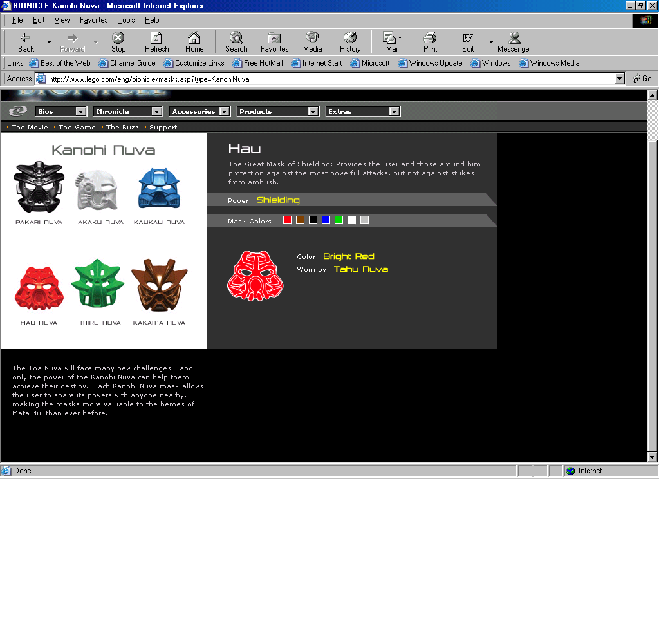Open the Search pane

coord(236,42)
